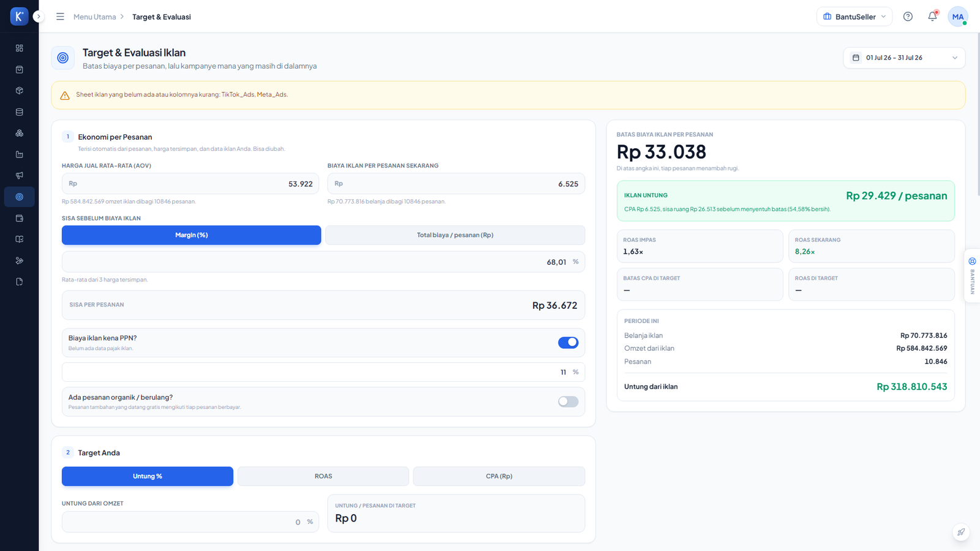This screenshot has width=980, height=551.
Task: Open the hand-with-coins icon in sidebar
Action: point(19,260)
